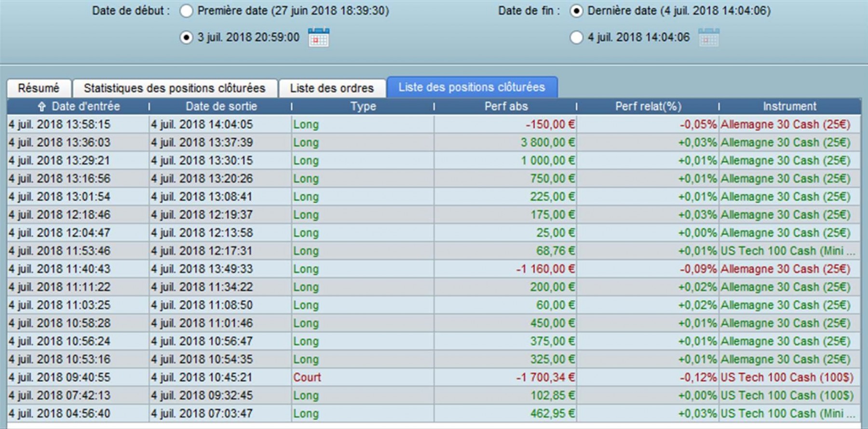Select the 04:56:40 US Tech 100 row
The height and width of the screenshot is (429, 868).
point(434,414)
